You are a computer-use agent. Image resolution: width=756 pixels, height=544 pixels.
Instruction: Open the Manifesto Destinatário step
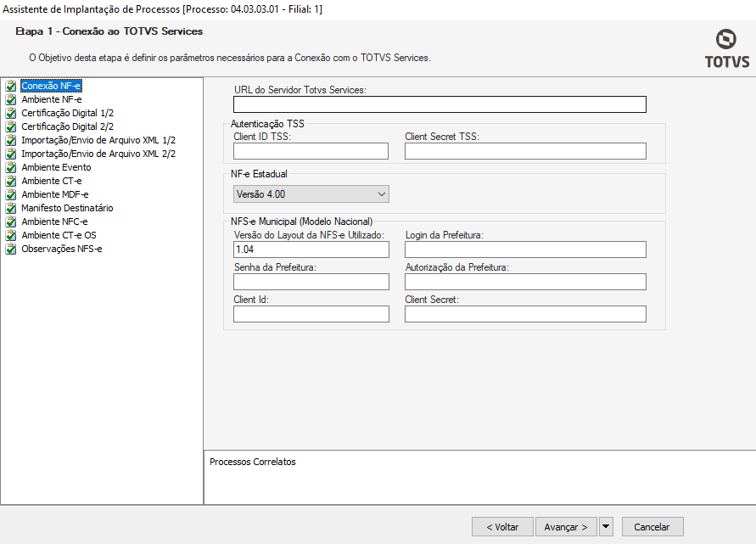68,208
